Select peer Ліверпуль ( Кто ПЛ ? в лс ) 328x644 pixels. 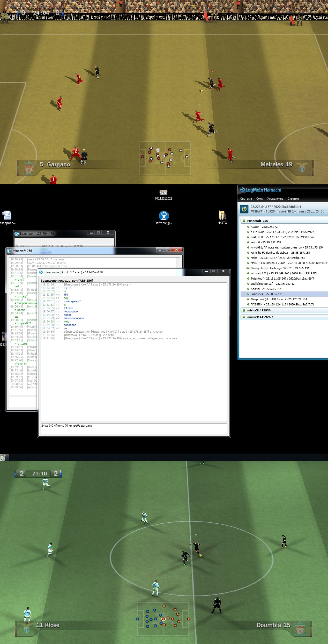point(284,299)
